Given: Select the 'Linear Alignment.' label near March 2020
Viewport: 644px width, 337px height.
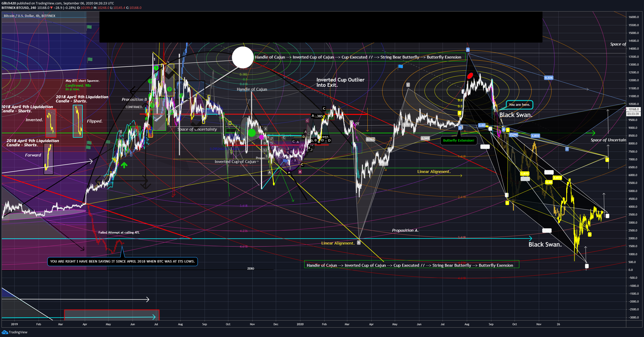Looking at the screenshot, I should point(338,243).
